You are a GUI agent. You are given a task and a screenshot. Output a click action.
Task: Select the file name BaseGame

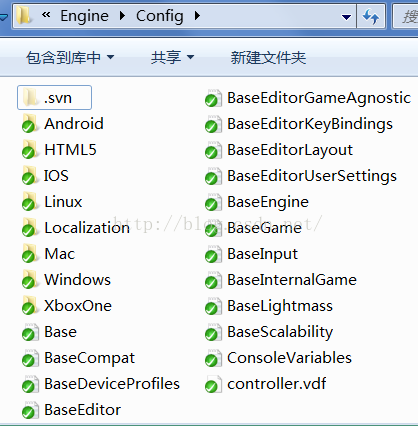pyautogui.click(x=265, y=228)
